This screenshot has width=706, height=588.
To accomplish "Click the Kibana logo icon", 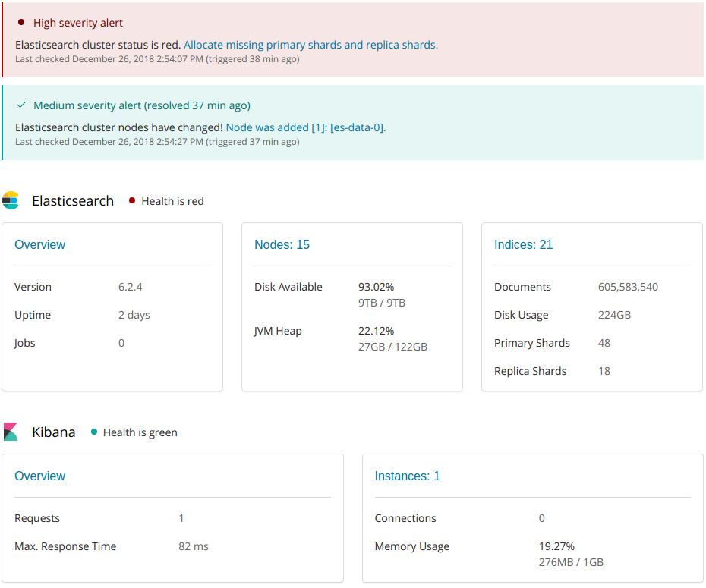I will (11, 432).
